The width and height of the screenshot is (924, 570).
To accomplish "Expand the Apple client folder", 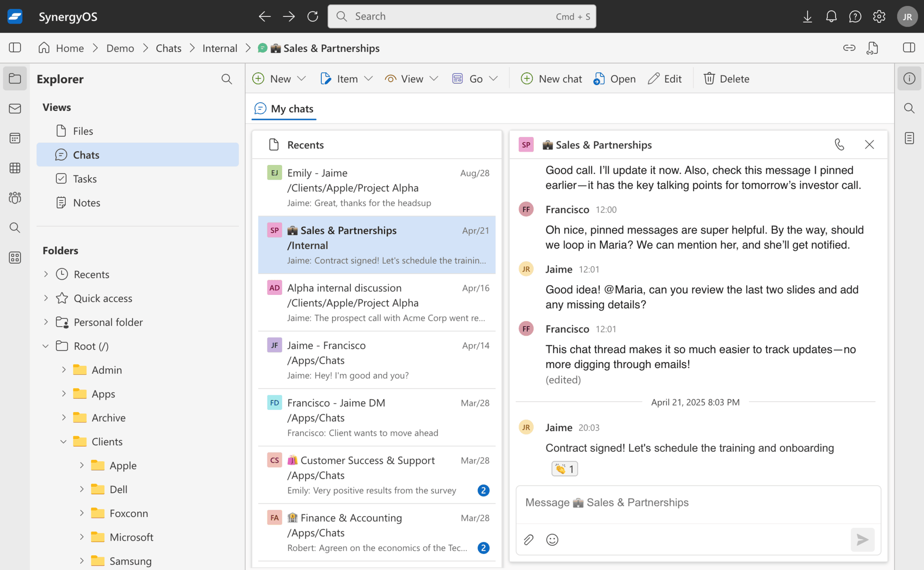I will tap(82, 465).
